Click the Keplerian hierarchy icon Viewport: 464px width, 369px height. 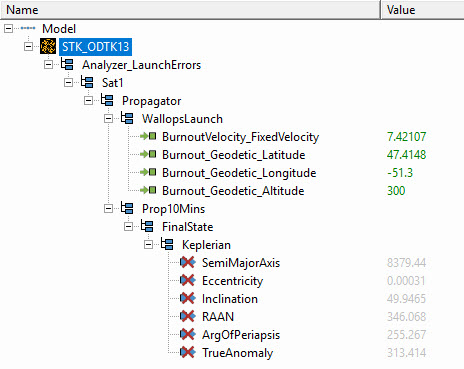click(167, 244)
